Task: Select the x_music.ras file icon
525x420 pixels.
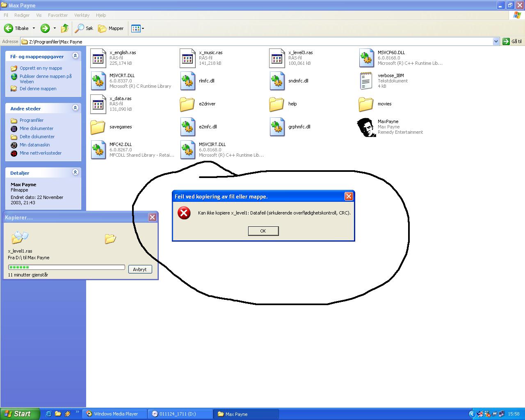Action: (187, 58)
